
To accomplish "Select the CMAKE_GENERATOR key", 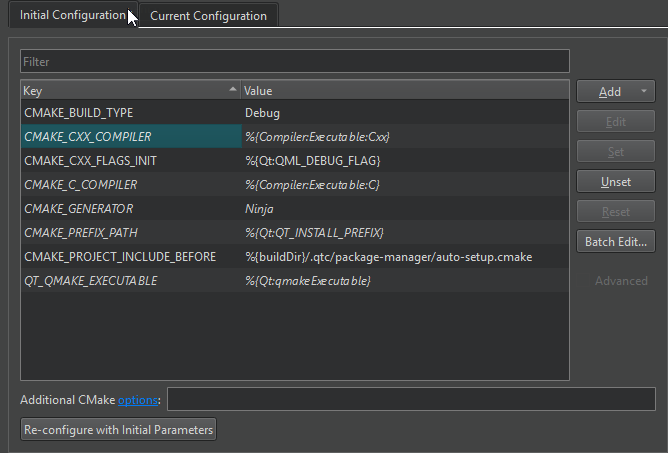I will click(79, 209).
